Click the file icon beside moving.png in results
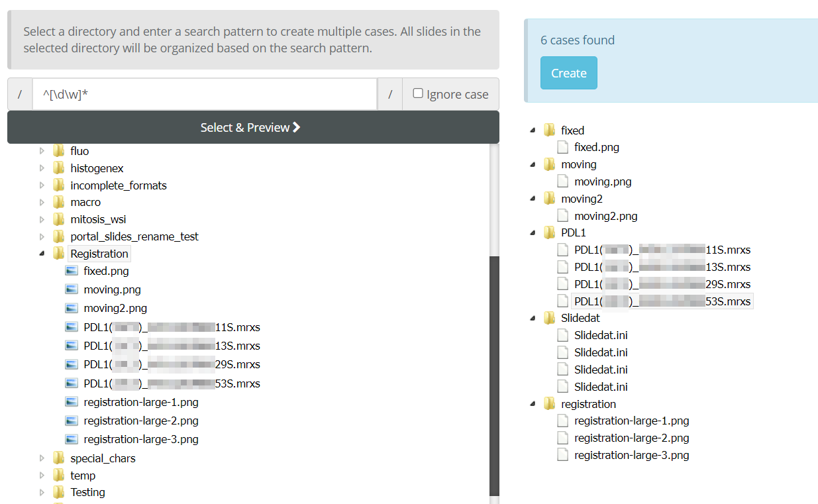 [563, 181]
